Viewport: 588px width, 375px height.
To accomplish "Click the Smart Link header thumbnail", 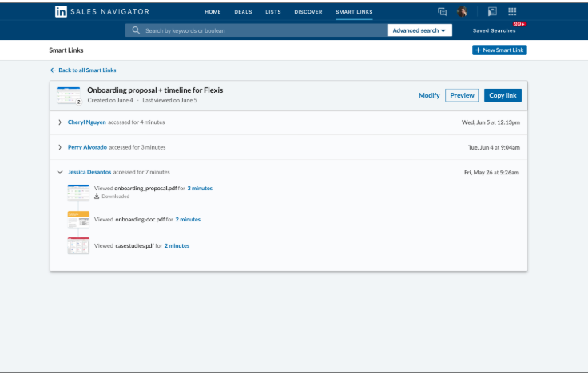I will [69, 95].
